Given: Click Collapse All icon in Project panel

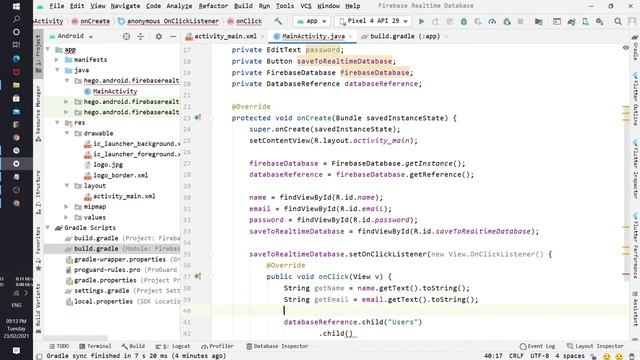Looking at the screenshot, I should pos(141,36).
